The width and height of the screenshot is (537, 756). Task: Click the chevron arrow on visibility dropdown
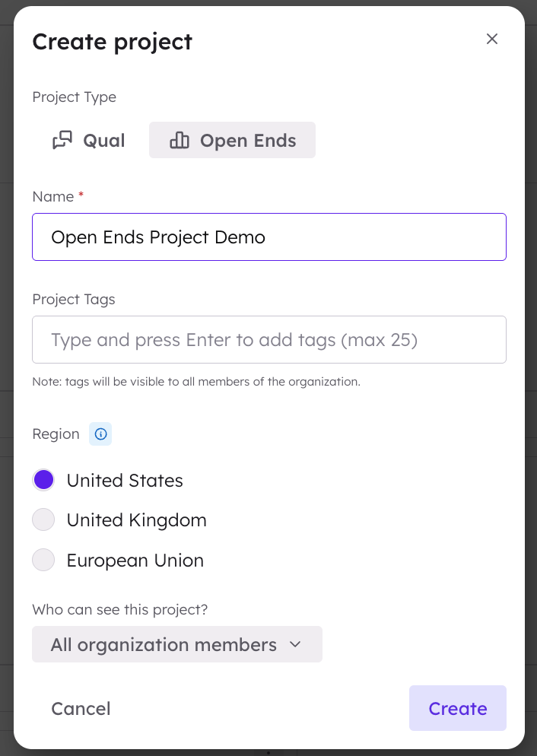click(x=295, y=645)
